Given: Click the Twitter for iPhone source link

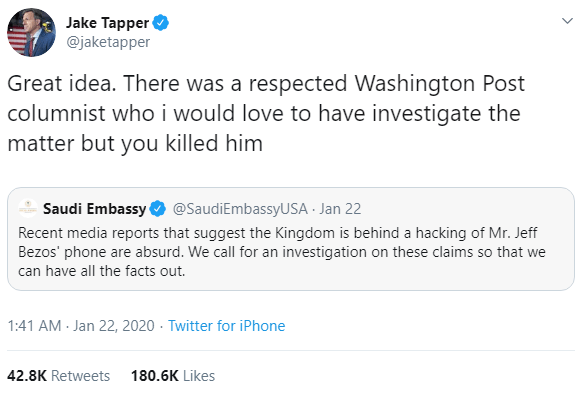Looking at the screenshot, I should pyautogui.click(x=226, y=326).
